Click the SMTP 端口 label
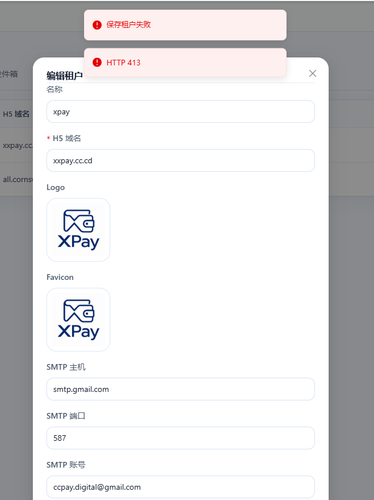 (x=66, y=416)
